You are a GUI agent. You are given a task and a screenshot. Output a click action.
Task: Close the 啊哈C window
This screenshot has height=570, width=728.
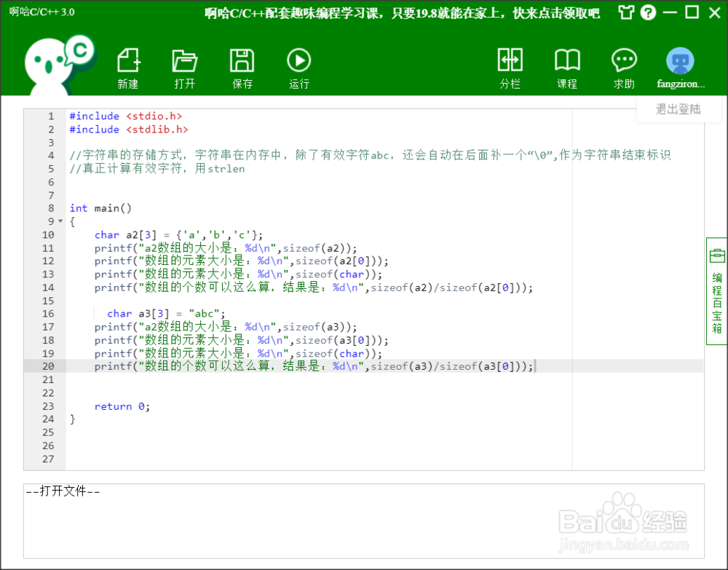pos(715,12)
